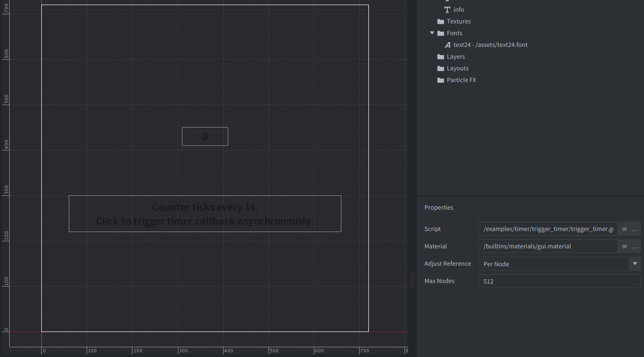644x357 pixels.
Task: Click the Textures folder icon
Action: point(441,21)
